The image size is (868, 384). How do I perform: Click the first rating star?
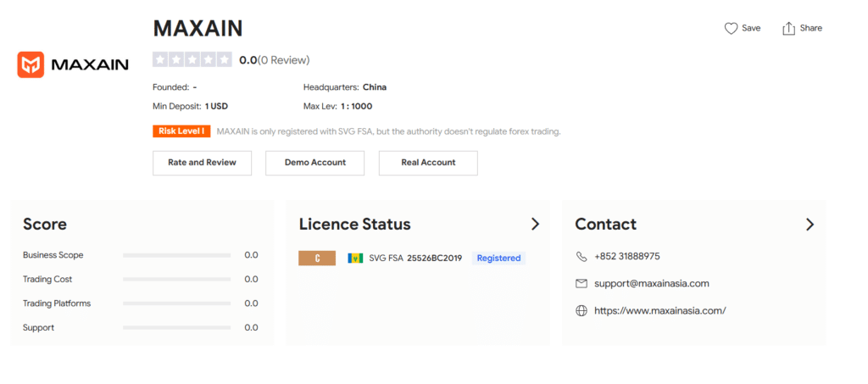coord(160,60)
